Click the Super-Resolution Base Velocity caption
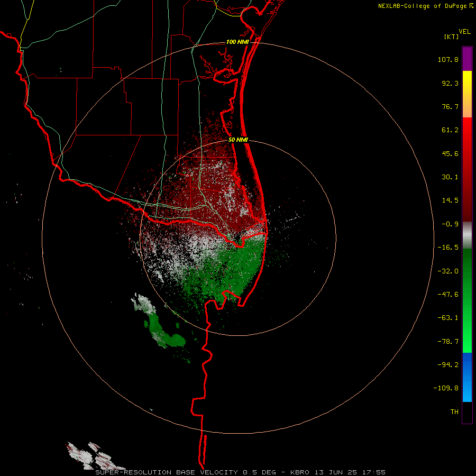Viewport: 476px width, 476px height. [241, 472]
